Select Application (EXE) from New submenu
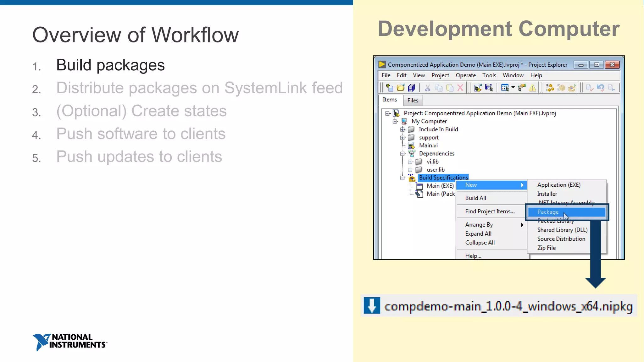This screenshot has width=644, height=362. coord(567,185)
